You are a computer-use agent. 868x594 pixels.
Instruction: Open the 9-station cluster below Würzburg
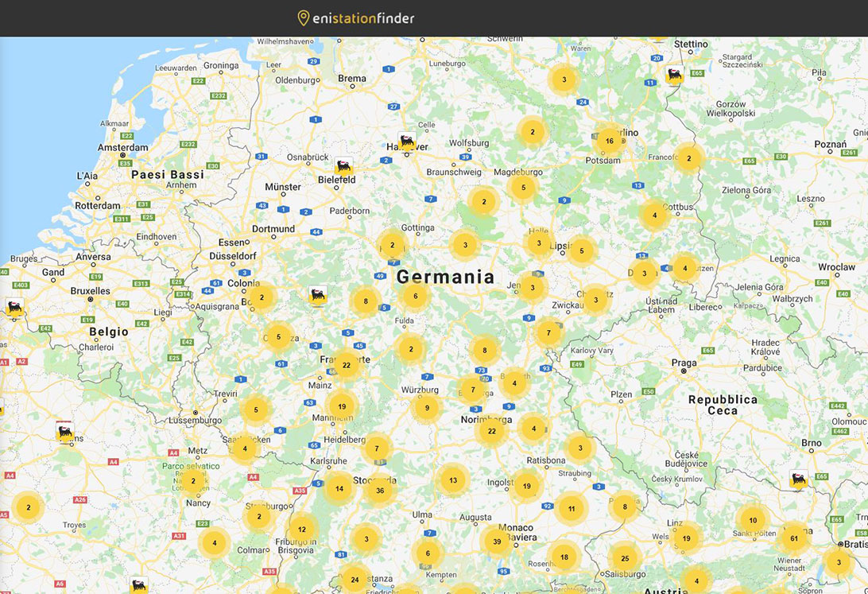[427, 408]
